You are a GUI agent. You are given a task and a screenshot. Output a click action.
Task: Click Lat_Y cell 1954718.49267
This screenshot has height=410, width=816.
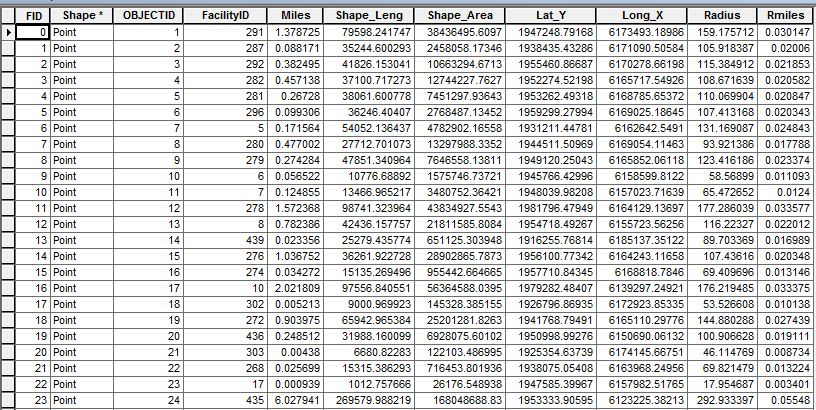(x=551, y=224)
